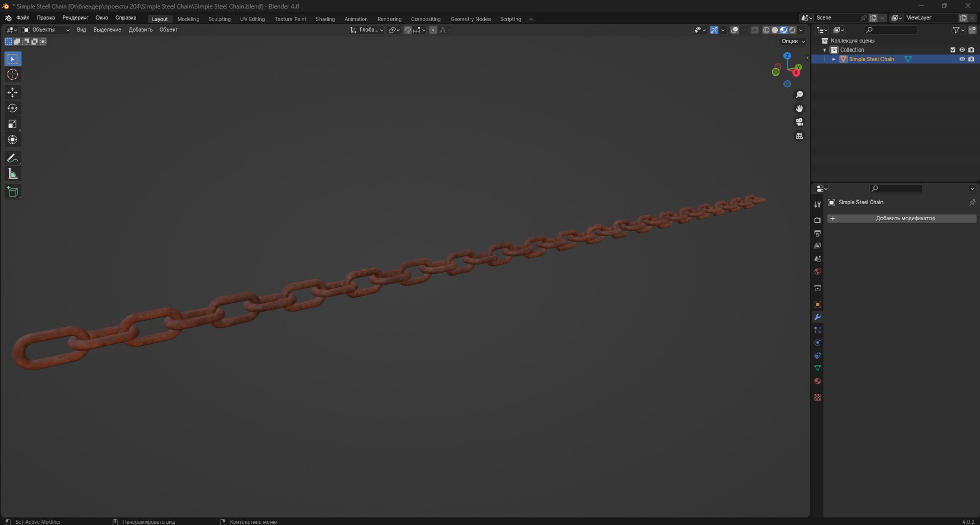Activate the Rotate tool

point(13,108)
